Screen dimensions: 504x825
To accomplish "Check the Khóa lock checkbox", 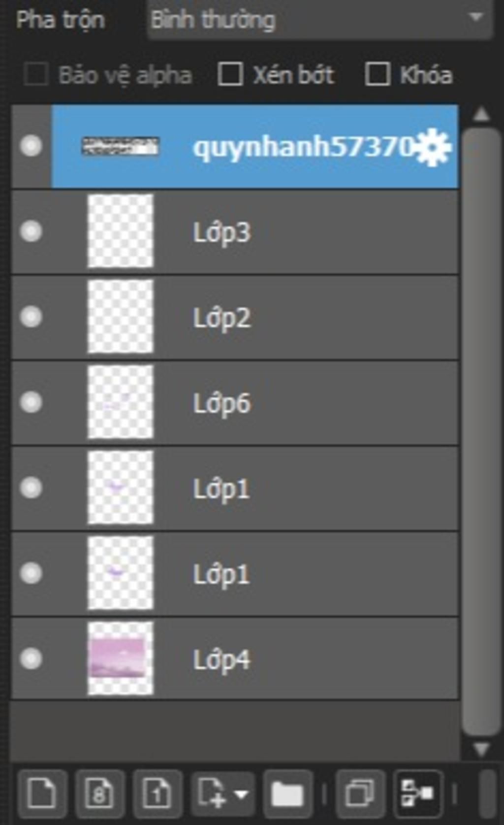I will pyautogui.click(x=378, y=74).
